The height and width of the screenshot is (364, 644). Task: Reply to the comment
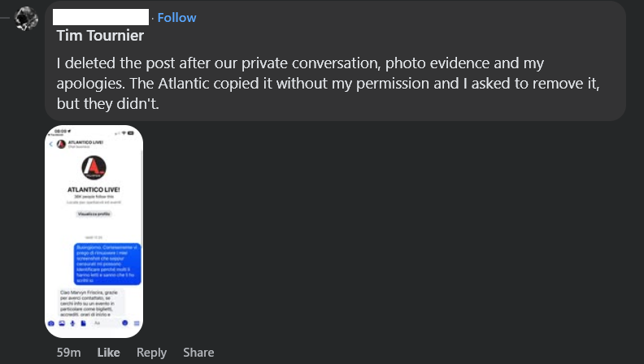(151, 352)
